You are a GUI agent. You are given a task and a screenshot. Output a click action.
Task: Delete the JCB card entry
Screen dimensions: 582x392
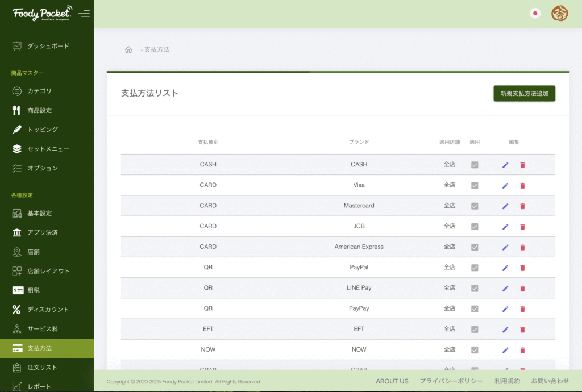tap(522, 227)
